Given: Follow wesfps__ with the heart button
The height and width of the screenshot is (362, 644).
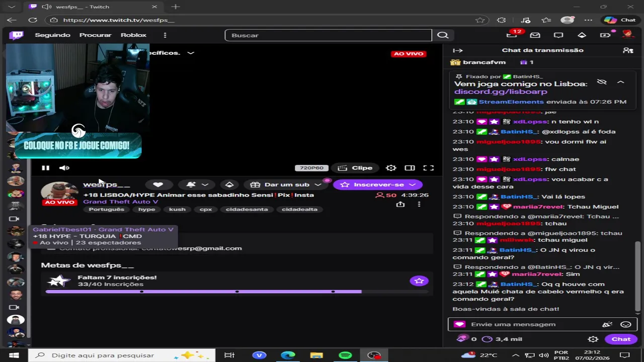Looking at the screenshot, I should (x=158, y=185).
